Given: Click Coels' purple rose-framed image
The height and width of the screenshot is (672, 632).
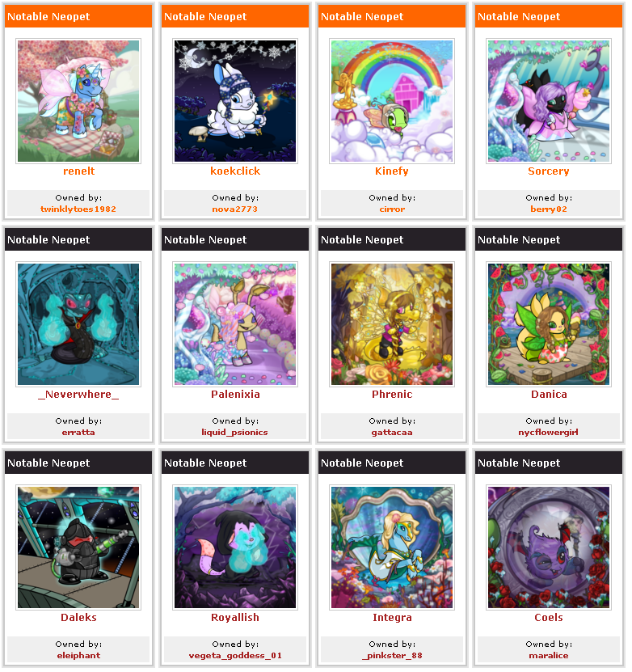Looking at the screenshot, I should (550, 549).
